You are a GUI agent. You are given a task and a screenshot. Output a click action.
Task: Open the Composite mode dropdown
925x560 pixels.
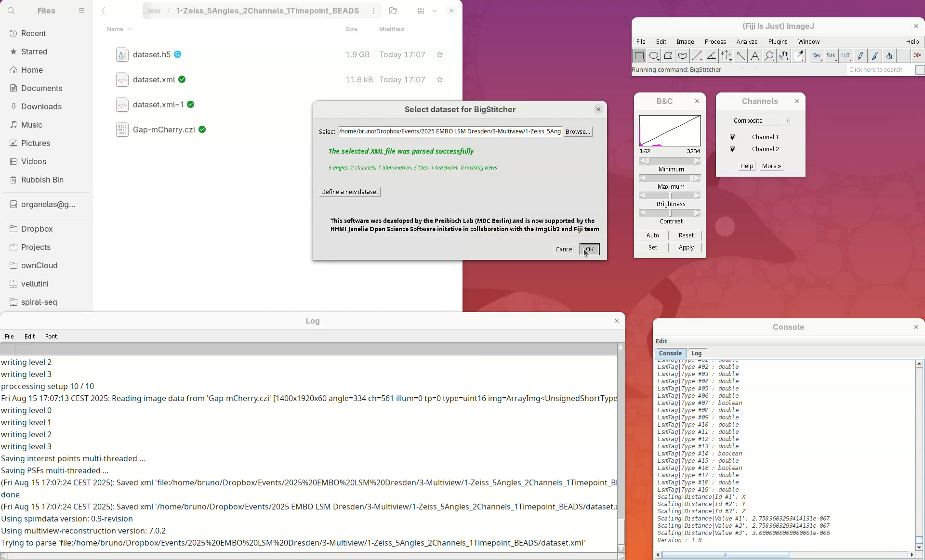[x=761, y=121]
